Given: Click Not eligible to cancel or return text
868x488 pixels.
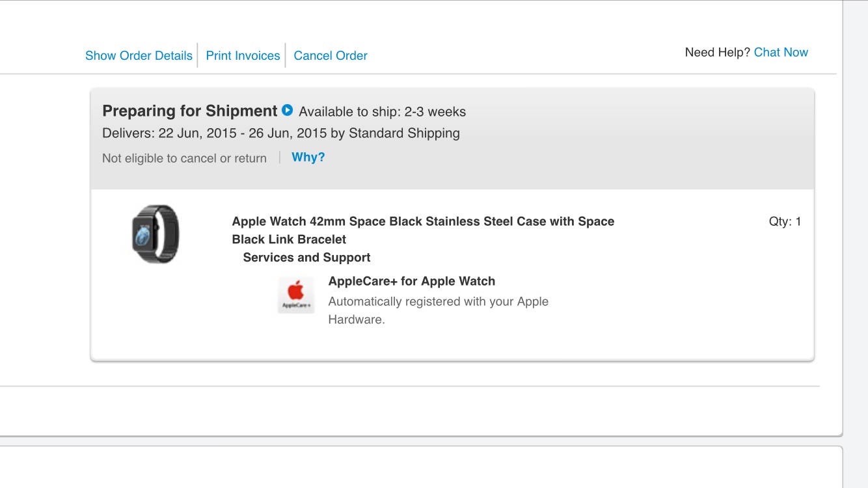Looking at the screenshot, I should [x=184, y=158].
